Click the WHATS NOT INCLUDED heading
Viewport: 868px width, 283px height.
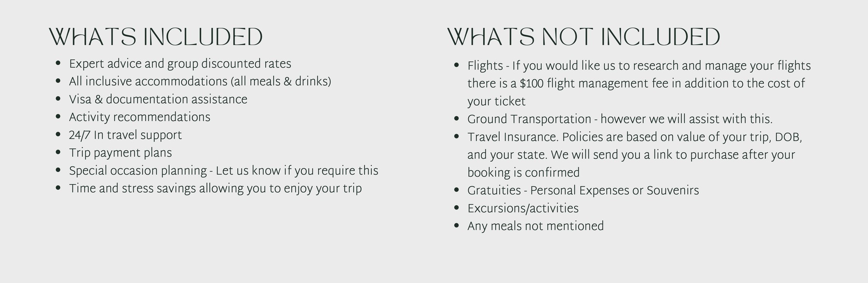pos(583,37)
